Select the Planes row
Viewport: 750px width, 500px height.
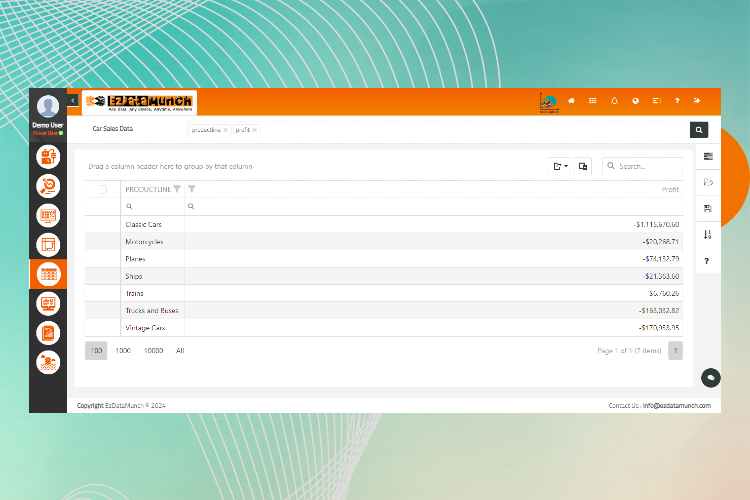coord(384,259)
